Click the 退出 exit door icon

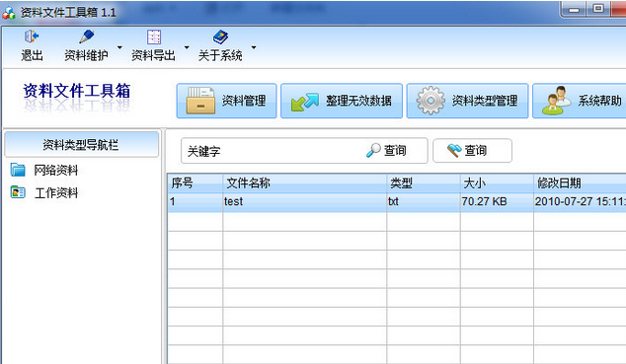pos(32,36)
